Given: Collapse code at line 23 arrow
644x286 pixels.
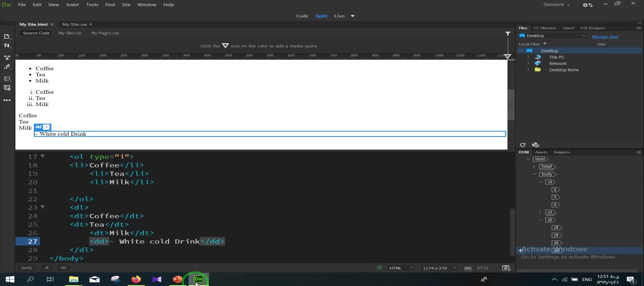Looking at the screenshot, I should point(43,207).
